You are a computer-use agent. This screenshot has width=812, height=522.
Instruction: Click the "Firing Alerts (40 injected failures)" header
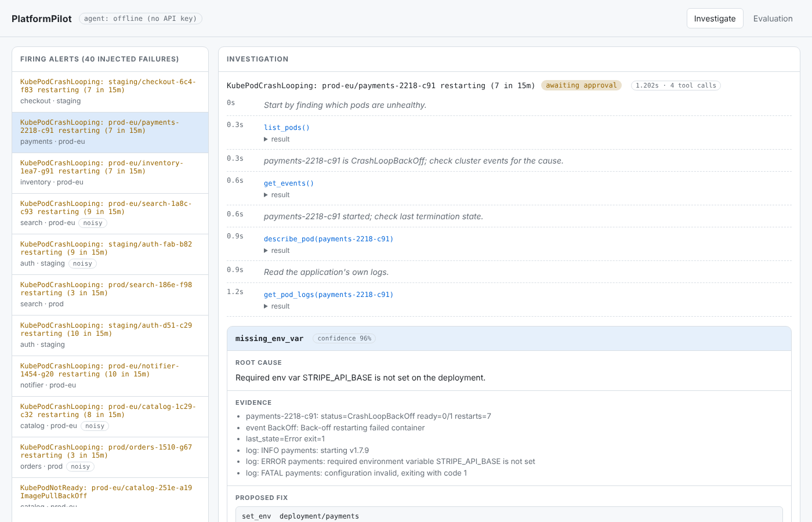coord(100,59)
